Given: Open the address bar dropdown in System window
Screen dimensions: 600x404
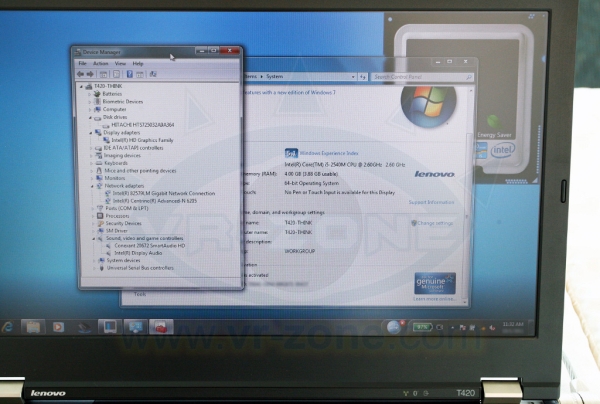Looking at the screenshot, I should coord(353,77).
